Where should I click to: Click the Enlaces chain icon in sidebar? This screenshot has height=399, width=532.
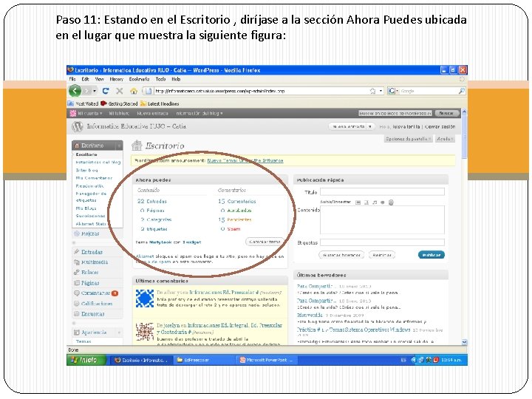click(77, 272)
